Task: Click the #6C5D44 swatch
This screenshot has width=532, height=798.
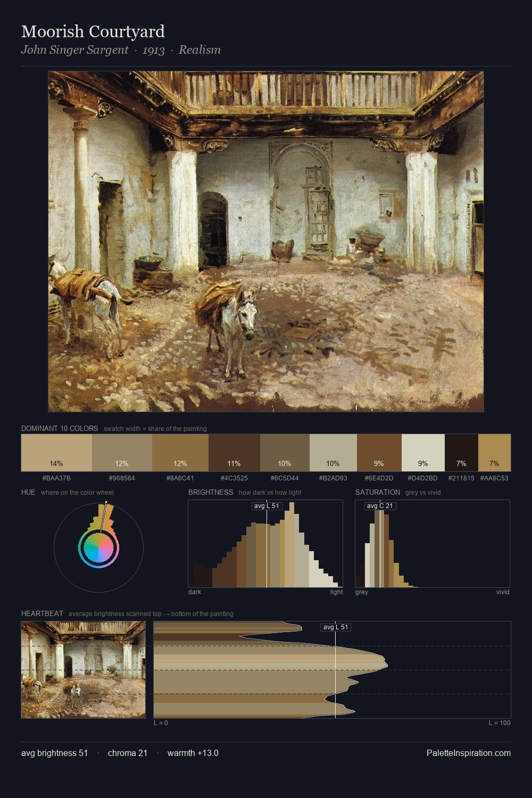Action: click(x=285, y=453)
